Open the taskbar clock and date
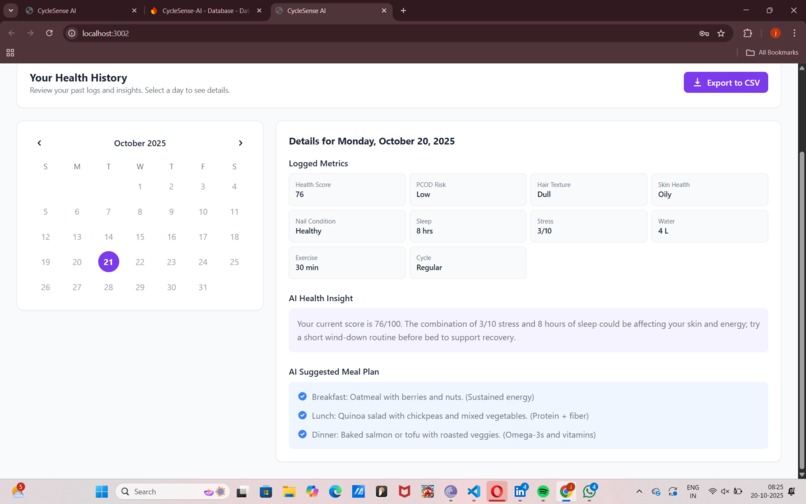Image resolution: width=806 pixels, height=504 pixels. point(766,492)
